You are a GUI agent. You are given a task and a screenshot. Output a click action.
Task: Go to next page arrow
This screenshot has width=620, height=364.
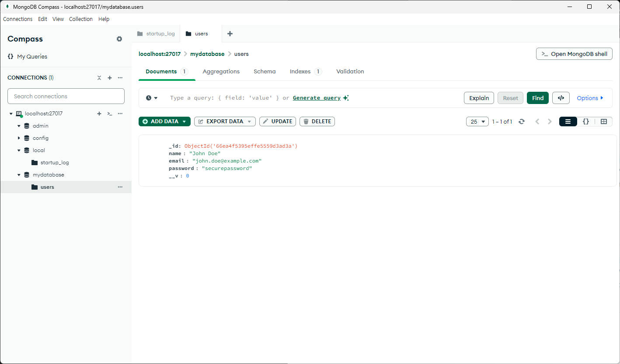point(550,121)
